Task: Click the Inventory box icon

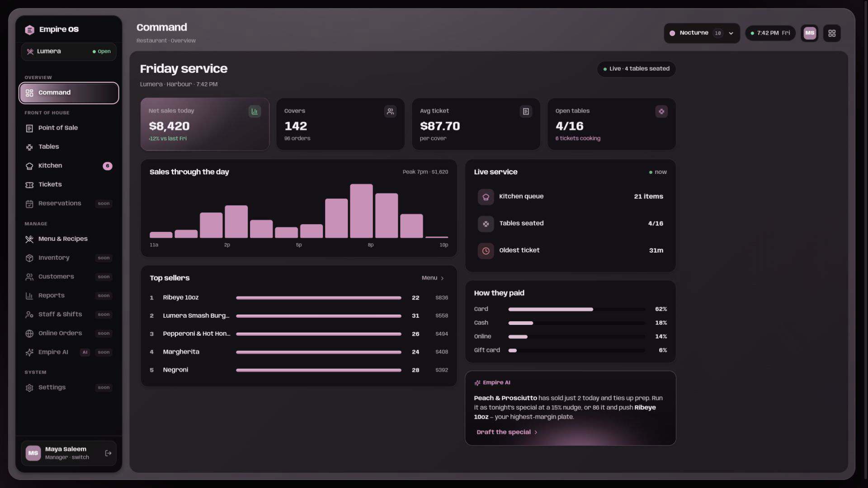Action: 29,258
